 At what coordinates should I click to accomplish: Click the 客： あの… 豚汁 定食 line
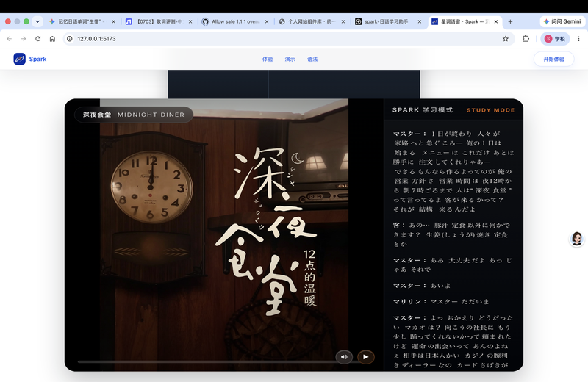point(452,234)
